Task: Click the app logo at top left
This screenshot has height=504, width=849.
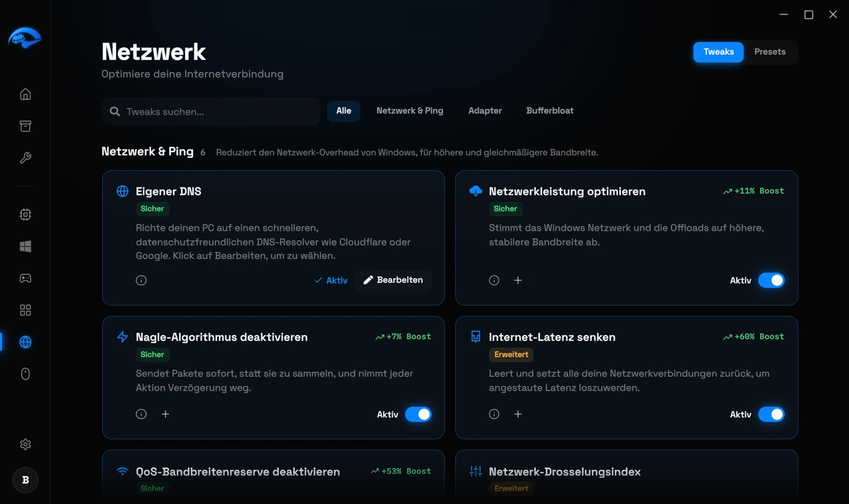Action: pos(25,38)
